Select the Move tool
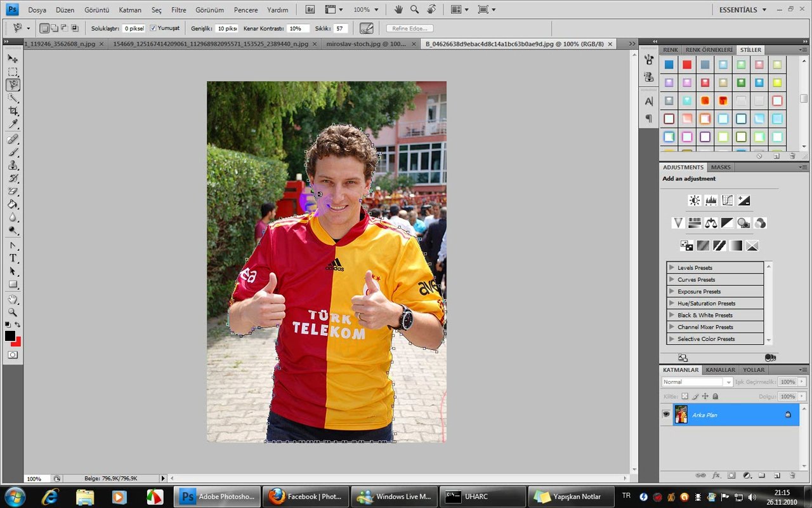Screen dimensions: 812x508 pos(13,58)
